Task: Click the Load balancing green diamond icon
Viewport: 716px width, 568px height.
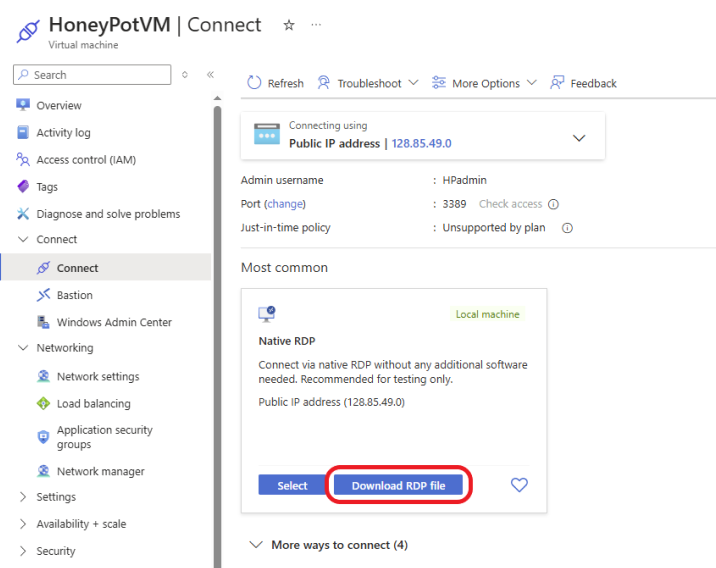Action: [43, 403]
